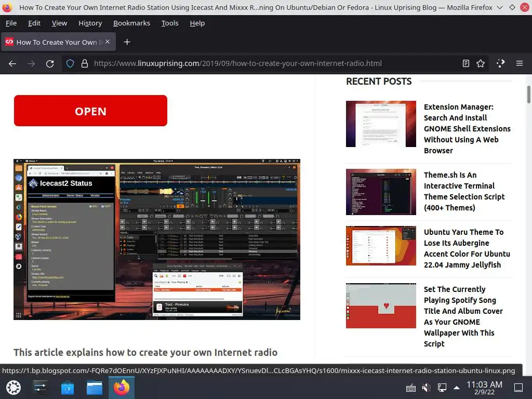
Task: Open a new tab with plus
Action: tap(127, 42)
